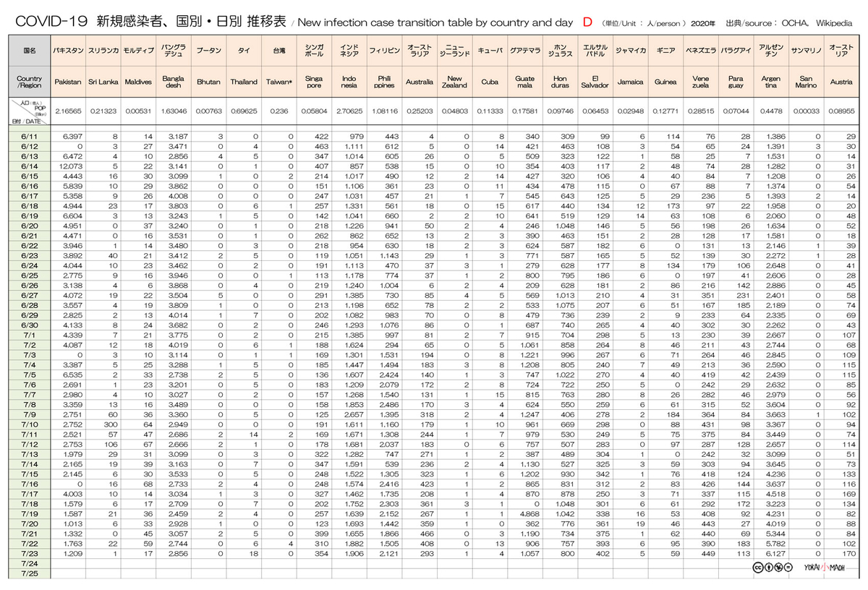Click the Japanese 'フィリピン' header cell

pyautogui.click(x=384, y=51)
